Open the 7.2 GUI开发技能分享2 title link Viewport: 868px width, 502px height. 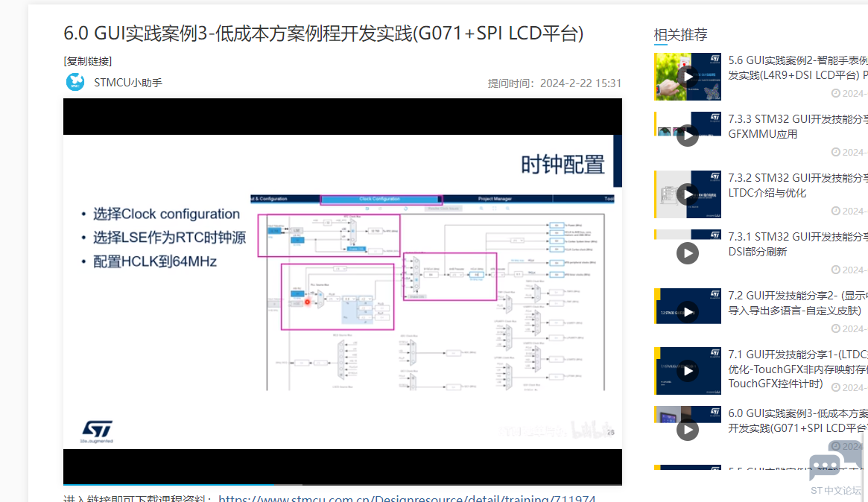[798, 302]
